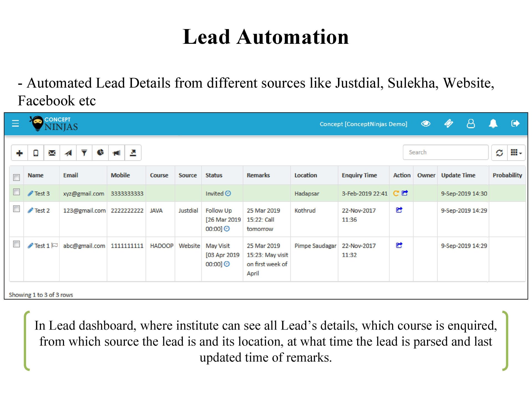The width and height of the screenshot is (532, 399).
Task: Click the pencil edit link for Test 2
Action: pyautogui.click(x=30, y=211)
